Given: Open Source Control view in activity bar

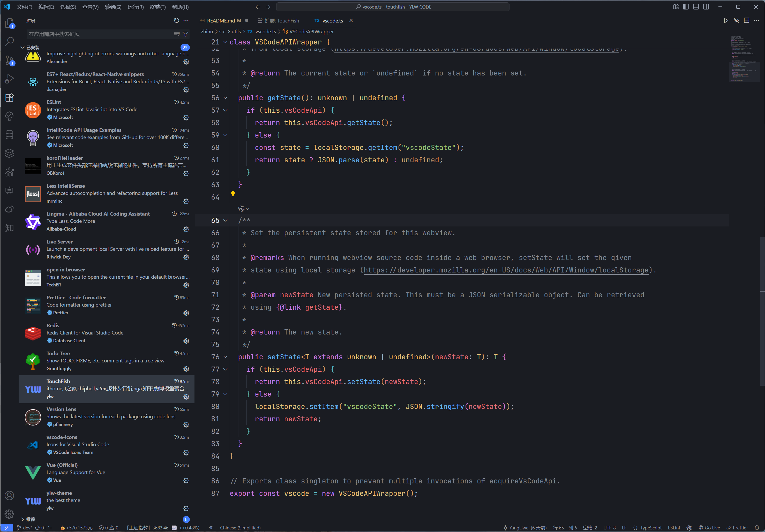Looking at the screenshot, I should [9, 60].
